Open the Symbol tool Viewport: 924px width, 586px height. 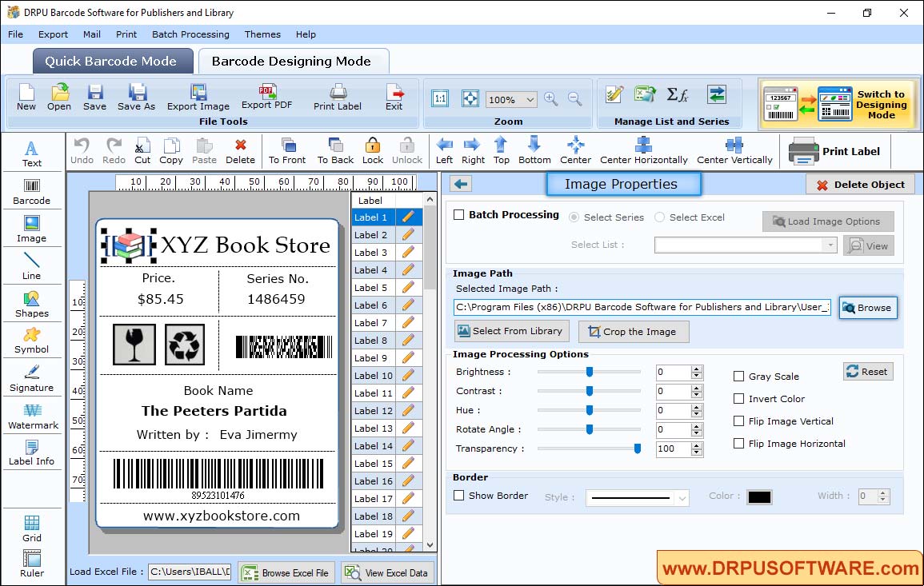point(32,341)
